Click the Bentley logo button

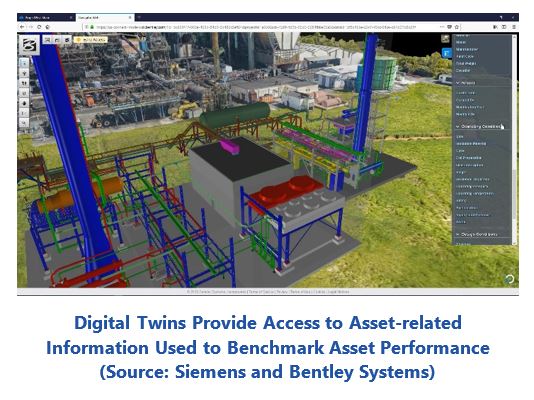click(29, 45)
